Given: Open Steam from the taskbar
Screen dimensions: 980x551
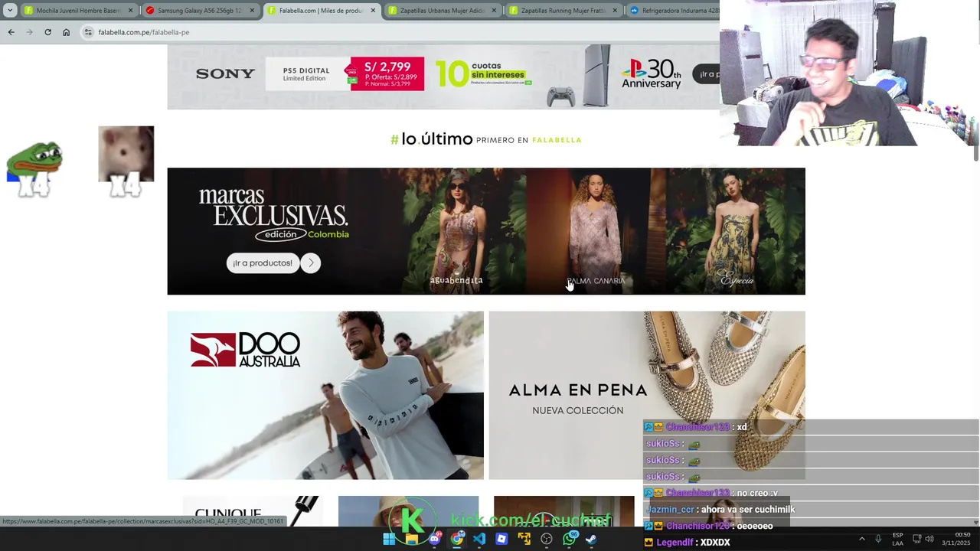Looking at the screenshot, I should point(592,539).
